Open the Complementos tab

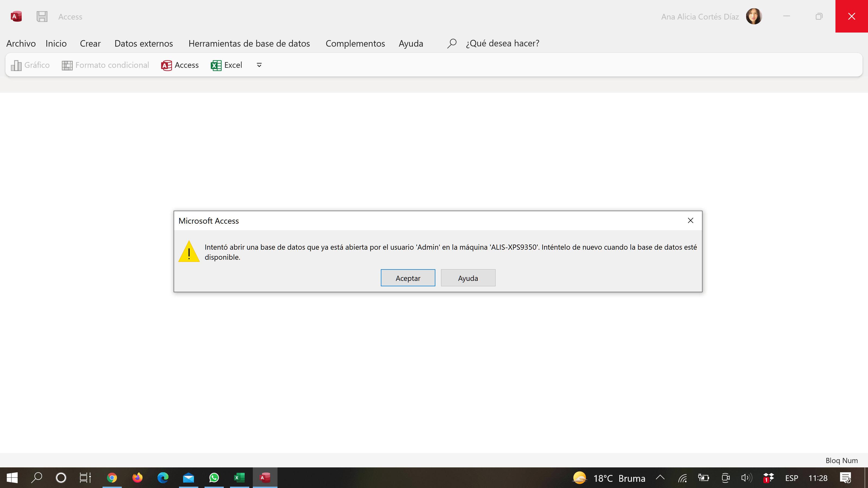355,43
